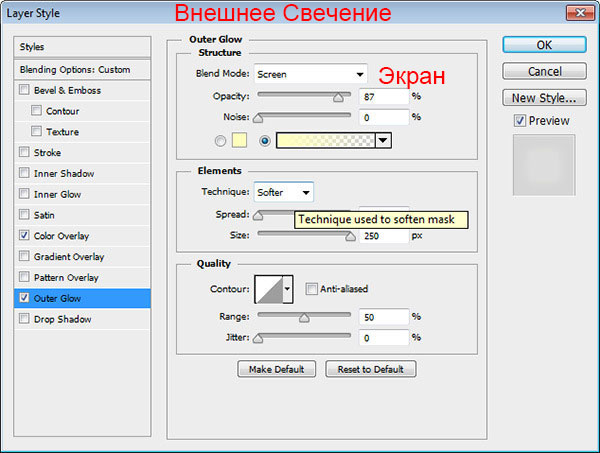Image resolution: width=600 pixels, height=453 pixels.
Task: Open the yellow-to-transparent gradient bar
Action: (326, 140)
